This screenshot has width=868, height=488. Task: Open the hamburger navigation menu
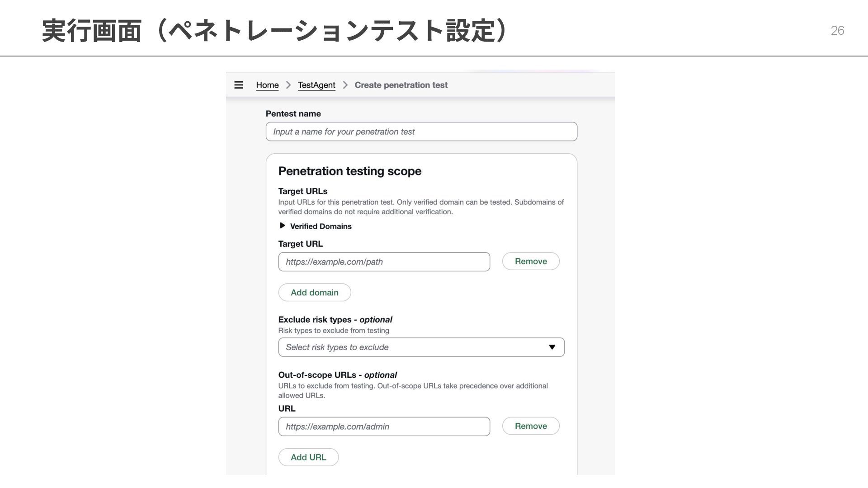pyautogui.click(x=239, y=85)
